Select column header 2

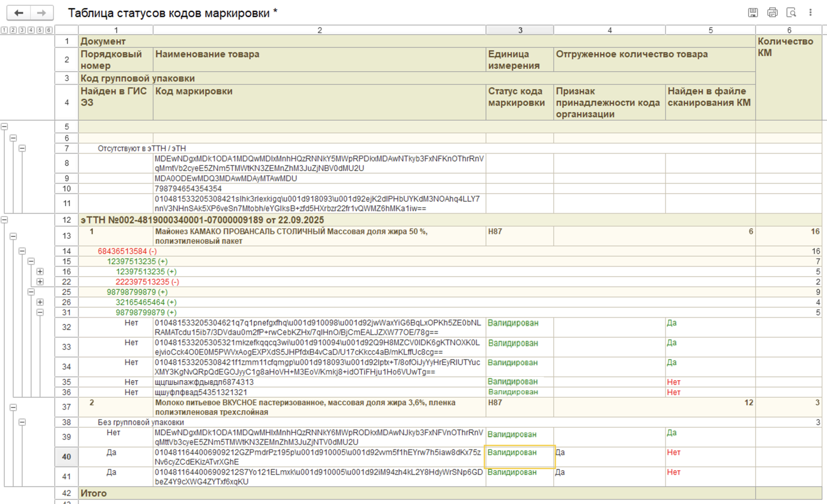tap(319, 30)
